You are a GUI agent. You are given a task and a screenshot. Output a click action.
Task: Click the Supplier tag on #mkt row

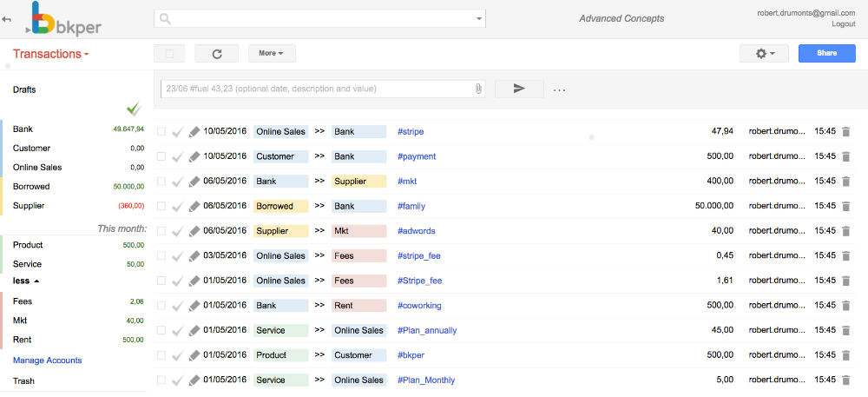pyautogui.click(x=358, y=181)
